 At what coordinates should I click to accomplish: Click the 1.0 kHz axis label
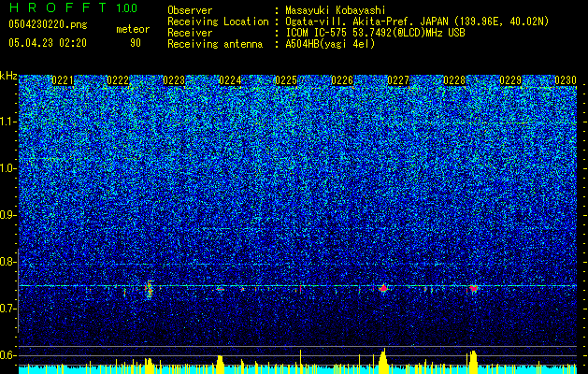pyautogui.click(x=8, y=168)
